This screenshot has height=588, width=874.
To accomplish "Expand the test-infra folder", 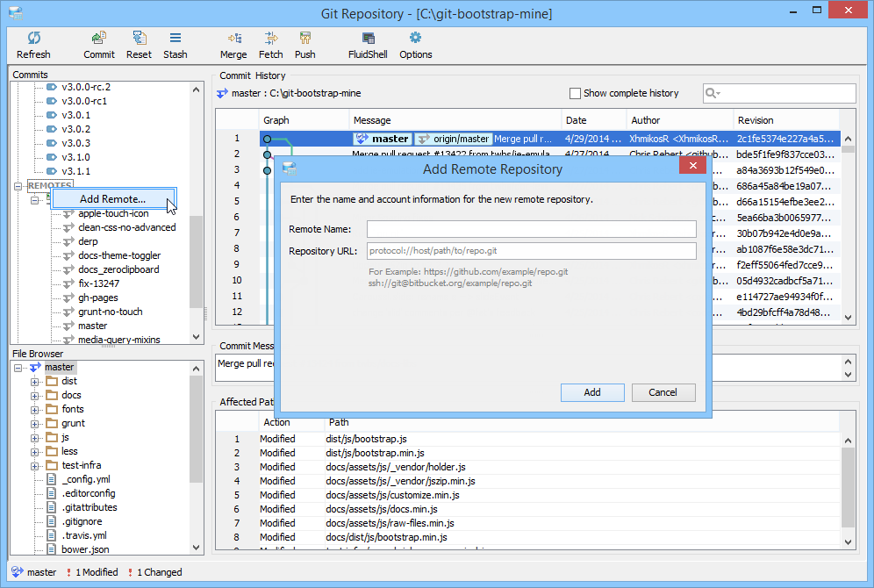I will pos(34,466).
